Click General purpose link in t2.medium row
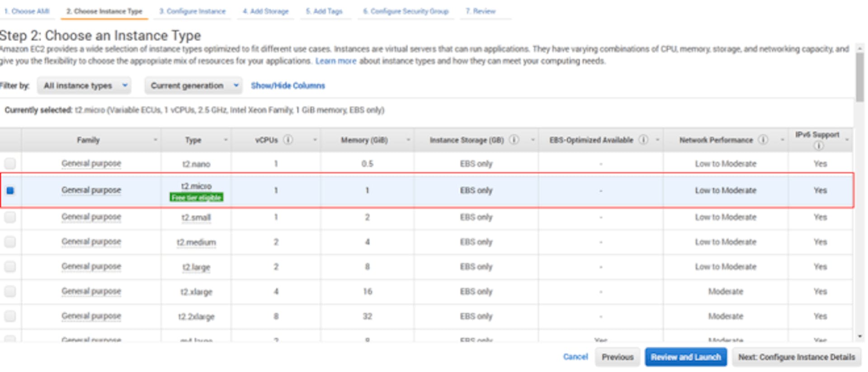The image size is (868, 372). (x=91, y=242)
